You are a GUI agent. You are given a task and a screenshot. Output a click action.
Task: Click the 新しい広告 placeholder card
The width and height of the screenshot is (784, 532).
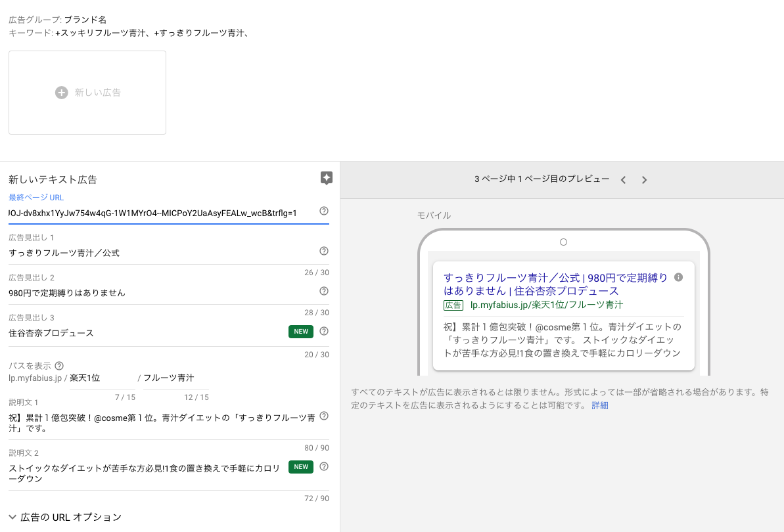[x=87, y=93]
